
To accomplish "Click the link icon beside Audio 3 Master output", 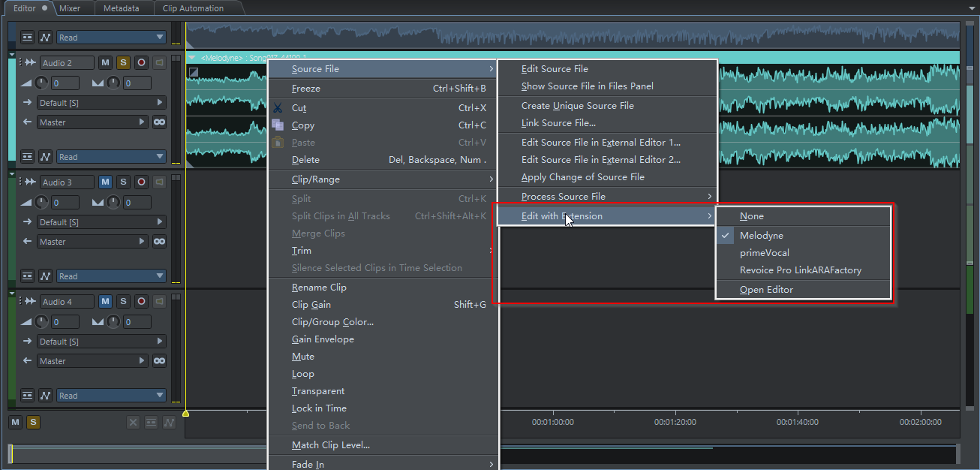I will click(159, 242).
